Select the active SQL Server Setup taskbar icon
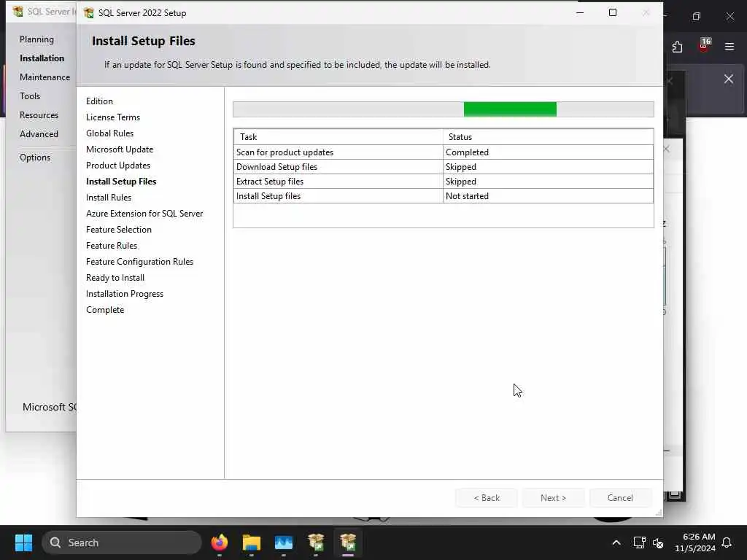The image size is (747, 560). point(348,542)
